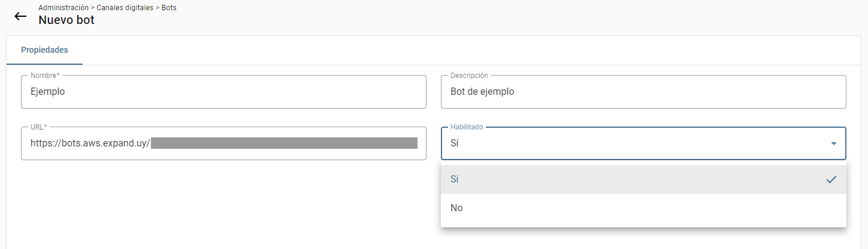Viewport: 868px width, 249px height.
Task: Focus the Nombre field containing Ejemplo
Action: (223, 92)
